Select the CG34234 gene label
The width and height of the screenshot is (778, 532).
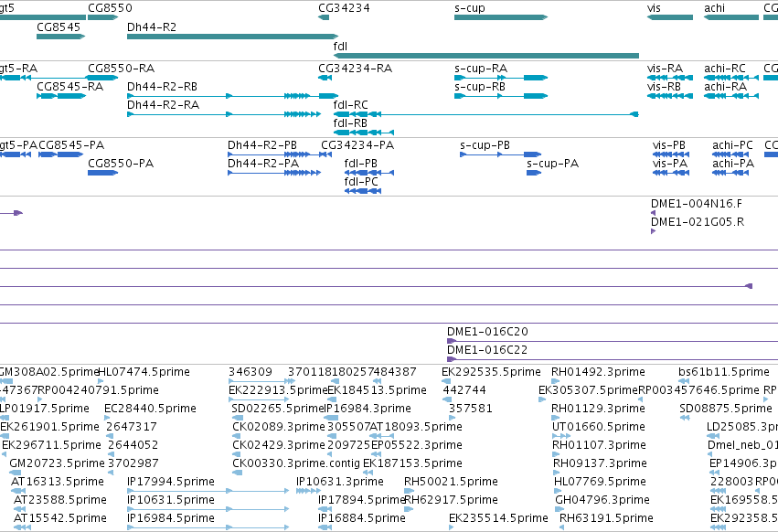click(x=344, y=8)
